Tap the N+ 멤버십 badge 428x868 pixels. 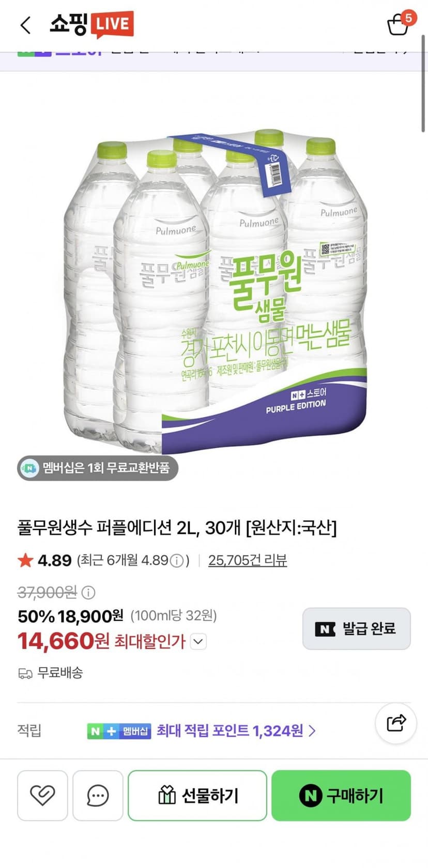pyautogui.click(x=119, y=731)
